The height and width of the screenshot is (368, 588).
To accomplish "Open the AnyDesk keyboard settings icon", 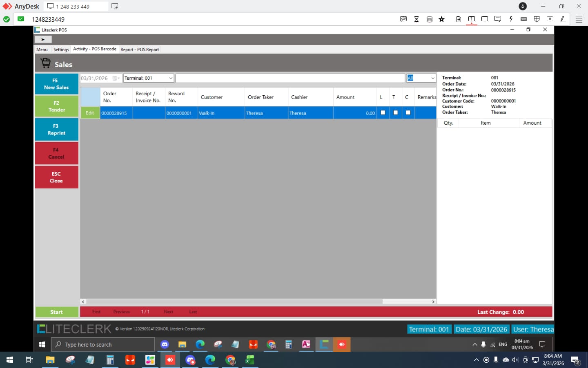I will [x=523, y=19].
